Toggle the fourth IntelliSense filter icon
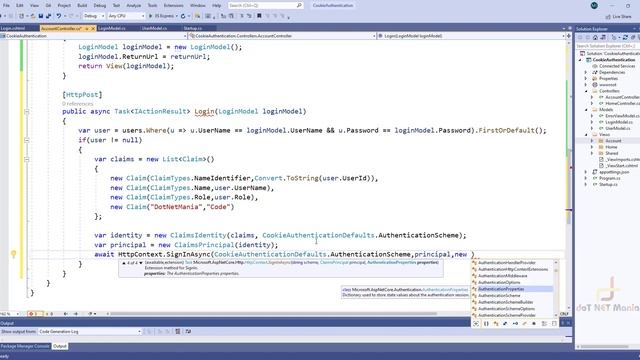Screen dimensions: 640x360 click(505, 323)
